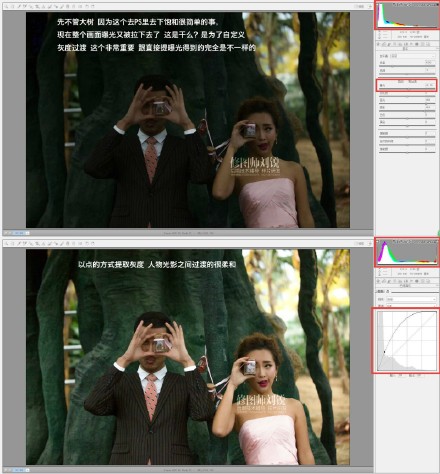Open the Basic panel flyout menu
This screenshot has width=440, height=474.
(437, 48)
